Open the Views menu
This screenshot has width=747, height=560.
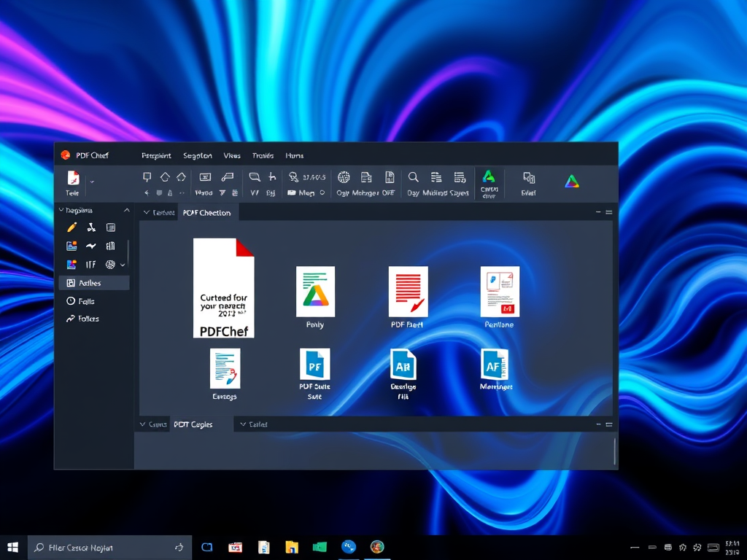point(232,155)
